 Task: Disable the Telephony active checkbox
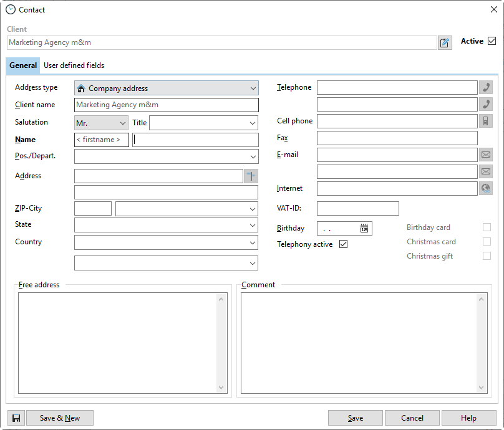[x=343, y=244]
